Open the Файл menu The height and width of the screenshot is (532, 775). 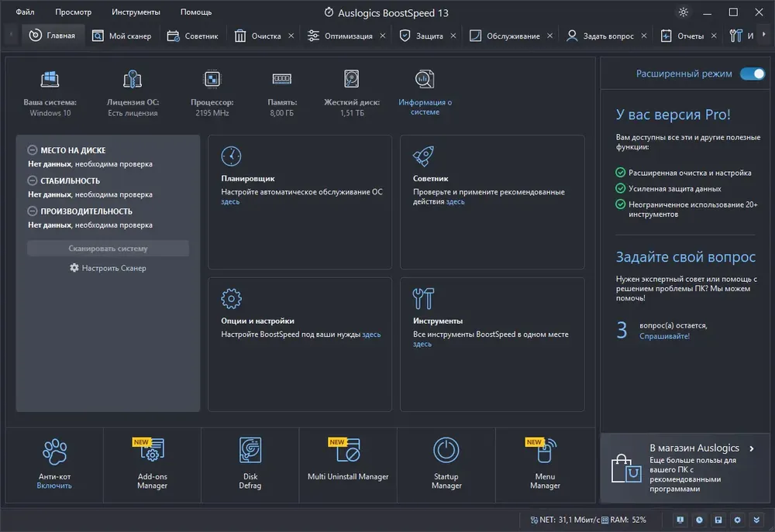tap(25, 12)
